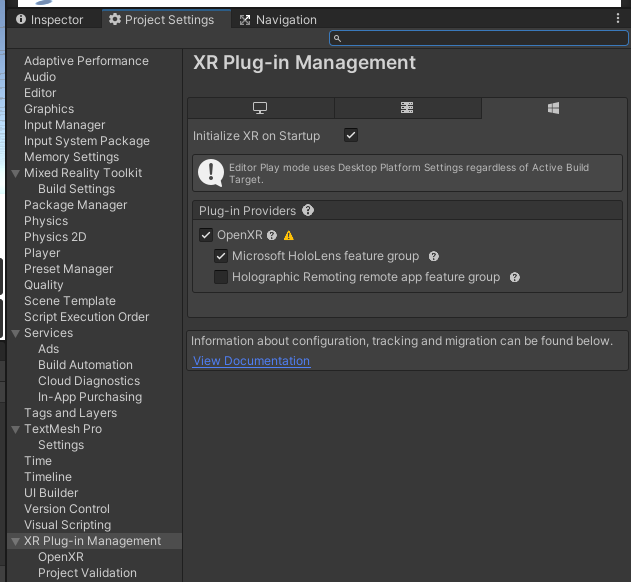Open Ads under Services

(x=48, y=349)
